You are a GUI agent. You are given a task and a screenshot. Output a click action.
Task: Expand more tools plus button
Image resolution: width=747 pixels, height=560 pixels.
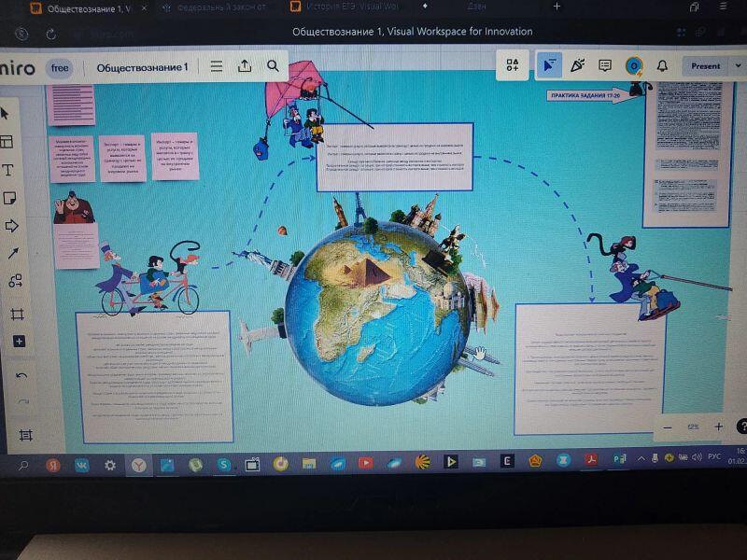(19, 342)
